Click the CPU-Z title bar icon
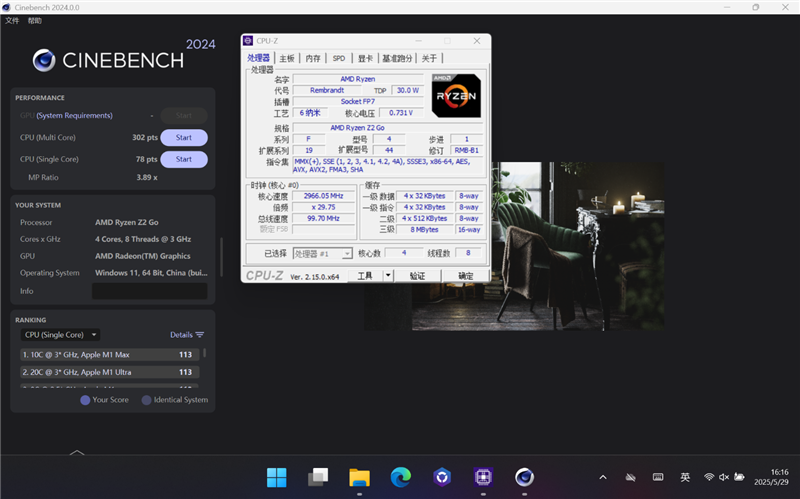This screenshot has width=800, height=499. coord(248,41)
